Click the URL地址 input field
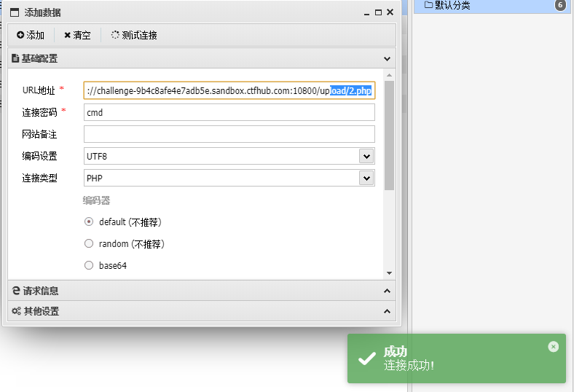This screenshot has width=574, height=392. [x=229, y=90]
